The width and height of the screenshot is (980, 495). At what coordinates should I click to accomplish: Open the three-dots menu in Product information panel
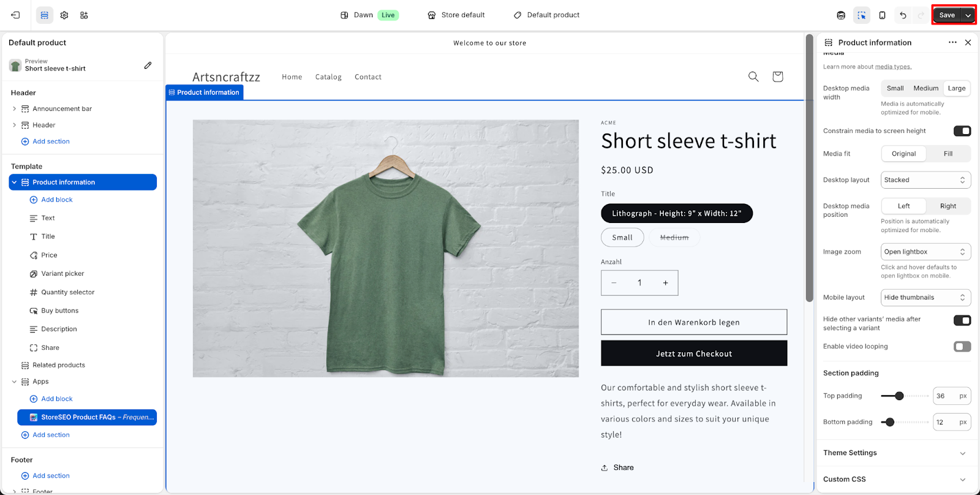pos(952,42)
